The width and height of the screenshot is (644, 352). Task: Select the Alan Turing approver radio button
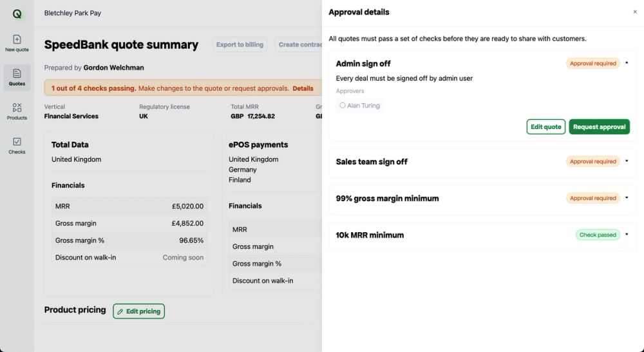343,105
